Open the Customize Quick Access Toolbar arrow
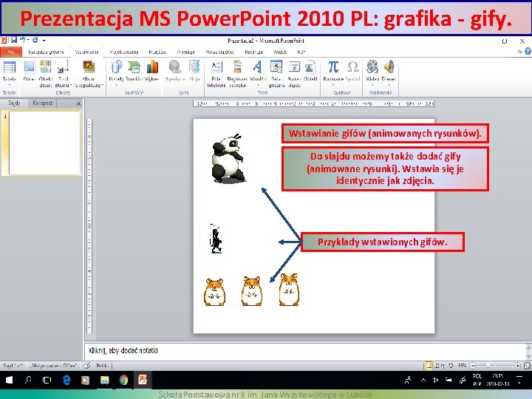Image resolution: width=532 pixels, height=399 pixels. pos(44,41)
